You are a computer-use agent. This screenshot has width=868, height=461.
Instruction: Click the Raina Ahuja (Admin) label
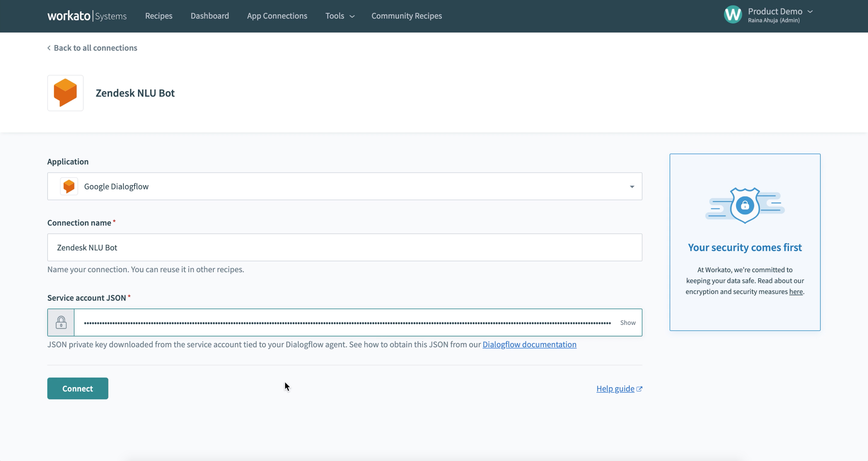click(x=774, y=20)
